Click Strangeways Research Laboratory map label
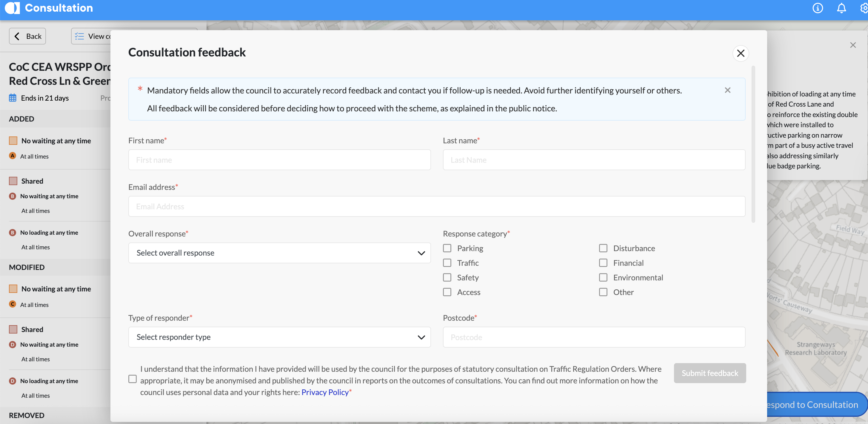This screenshot has width=868, height=424. click(x=816, y=348)
